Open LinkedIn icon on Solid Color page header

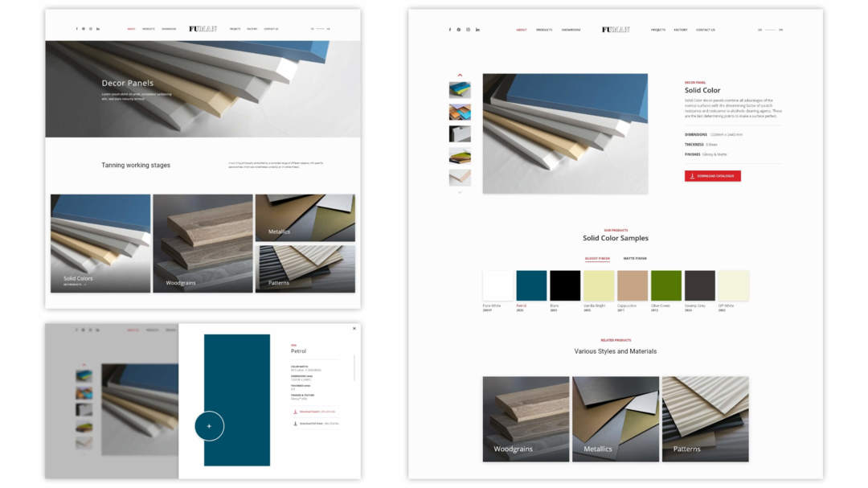[477, 30]
